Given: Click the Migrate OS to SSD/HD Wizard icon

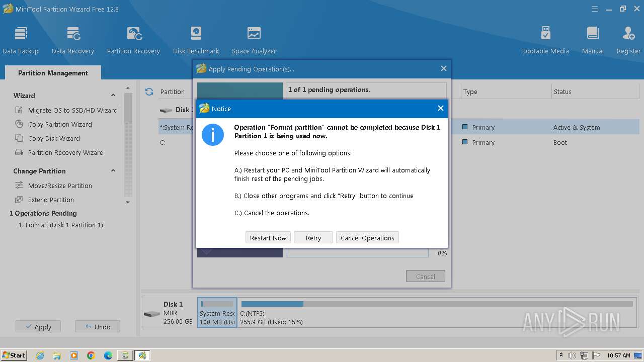Looking at the screenshot, I should point(19,110).
